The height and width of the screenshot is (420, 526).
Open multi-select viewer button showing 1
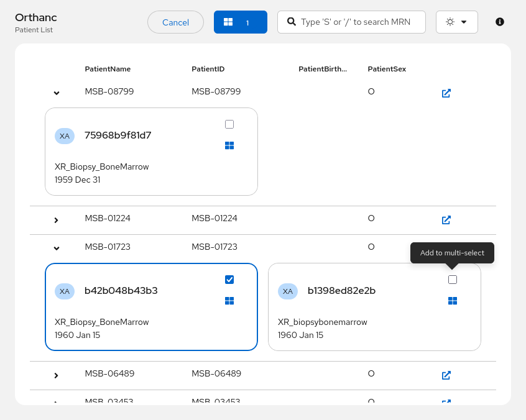(x=241, y=22)
